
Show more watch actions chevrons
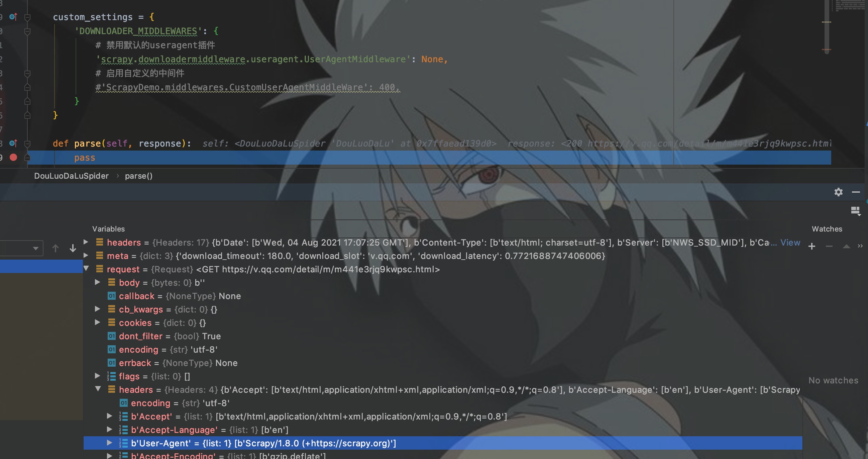860,246
